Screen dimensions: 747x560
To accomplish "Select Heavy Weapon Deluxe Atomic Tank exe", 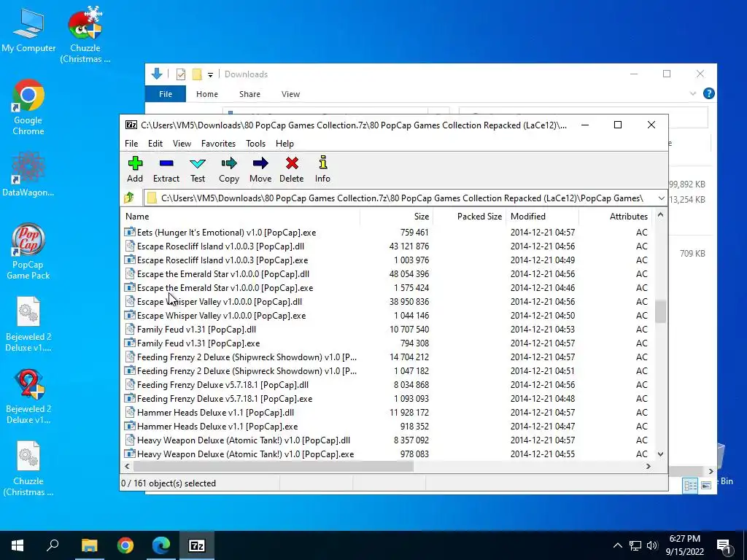I will pos(387,454).
